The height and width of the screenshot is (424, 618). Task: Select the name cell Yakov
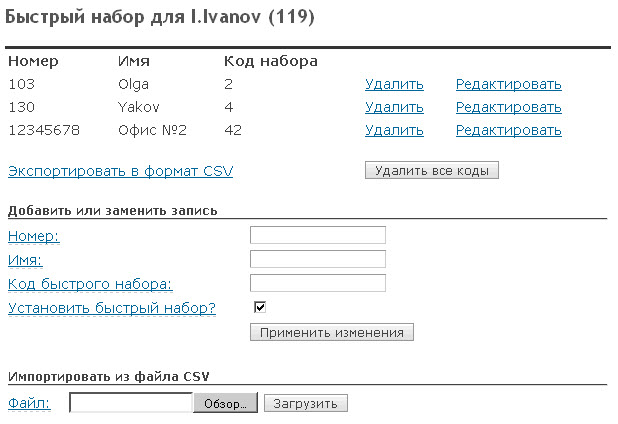[139, 107]
